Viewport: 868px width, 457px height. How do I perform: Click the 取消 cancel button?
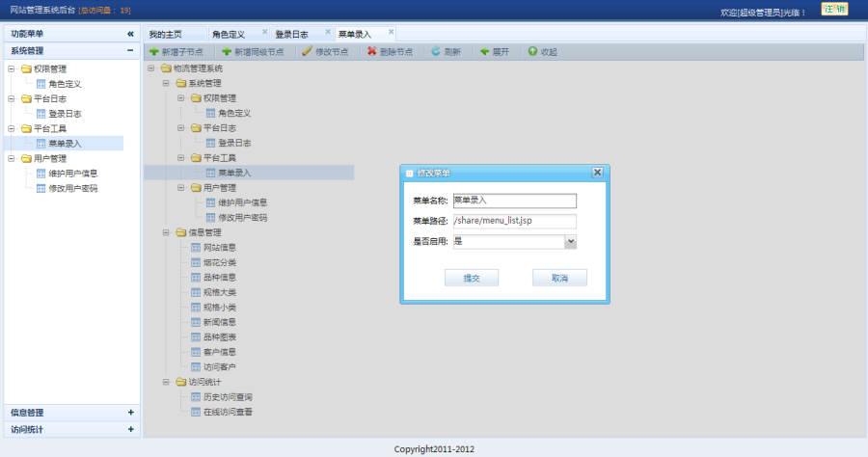[559, 278]
